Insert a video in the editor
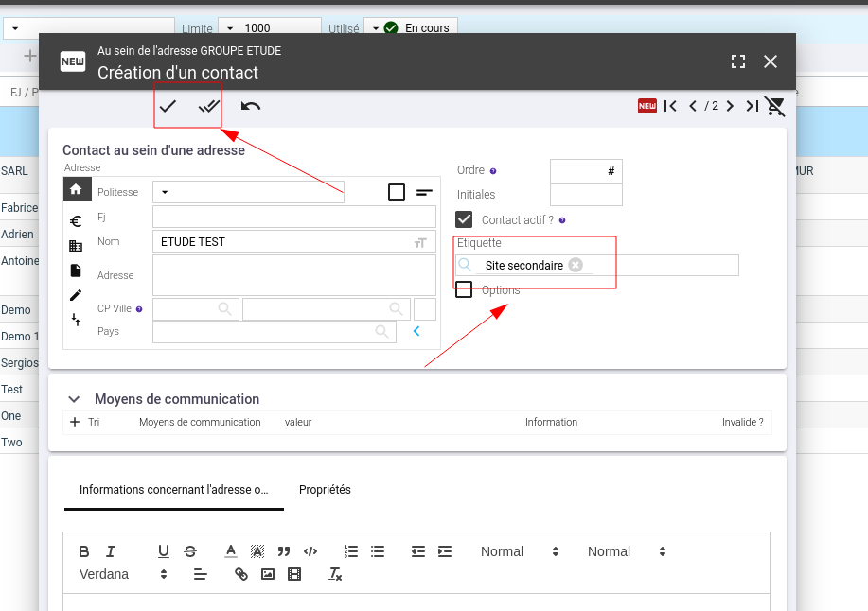 click(294, 574)
